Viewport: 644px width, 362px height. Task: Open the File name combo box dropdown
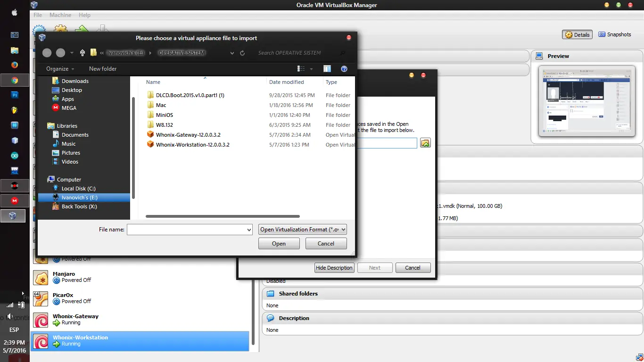tap(249, 230)
